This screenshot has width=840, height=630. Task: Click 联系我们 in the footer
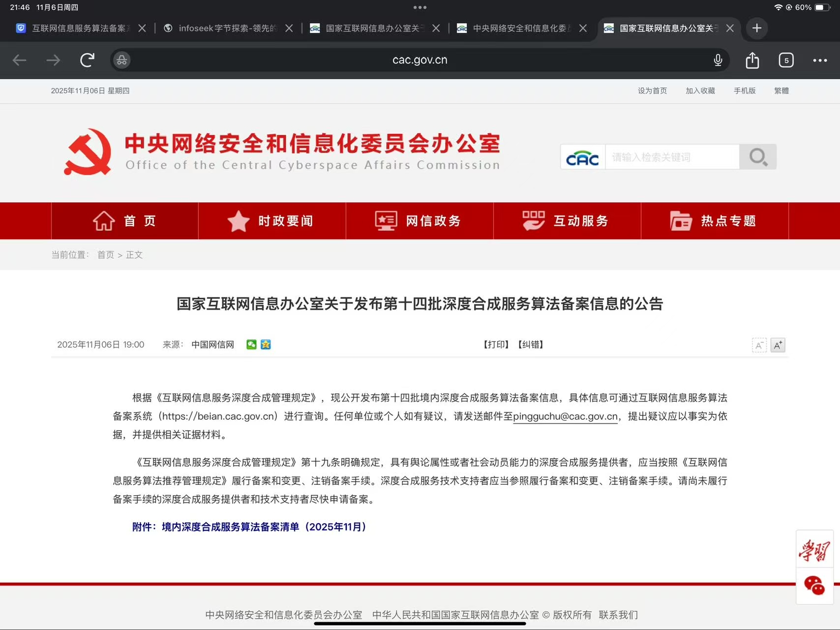click(618, 615)
